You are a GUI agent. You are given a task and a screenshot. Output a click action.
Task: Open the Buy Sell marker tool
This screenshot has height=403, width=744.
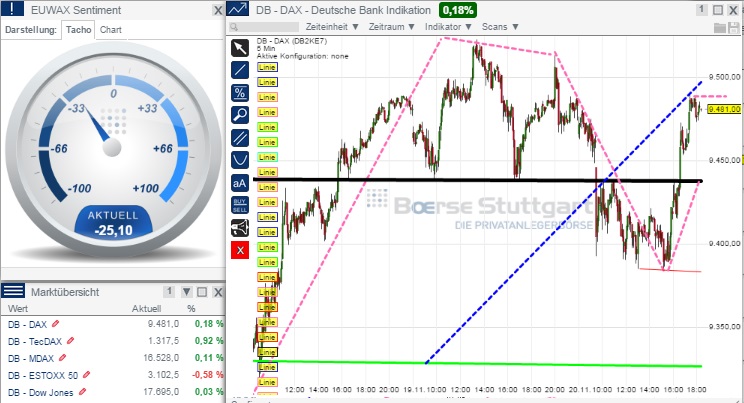(x=240, y=206)
